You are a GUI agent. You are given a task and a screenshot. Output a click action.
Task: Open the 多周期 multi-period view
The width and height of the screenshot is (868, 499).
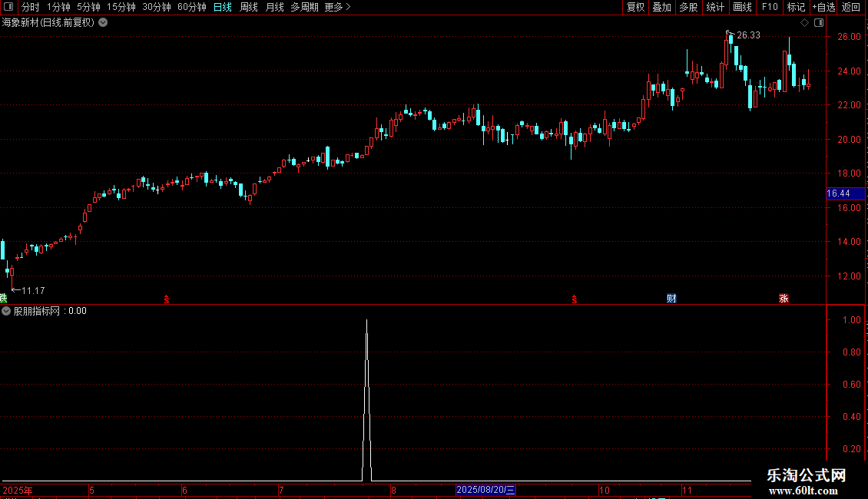pyautogui.click(x=304, y=7)
